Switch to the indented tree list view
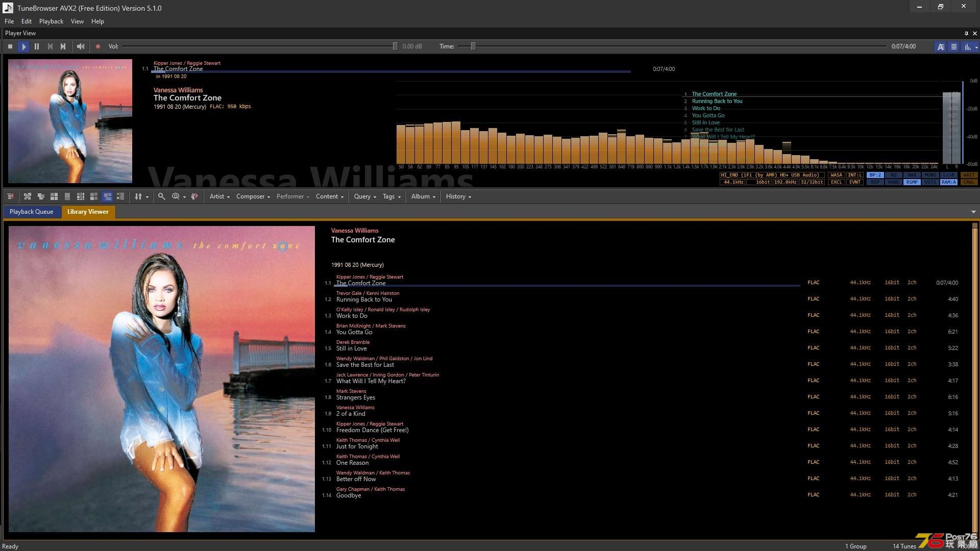 click(120, 196)
